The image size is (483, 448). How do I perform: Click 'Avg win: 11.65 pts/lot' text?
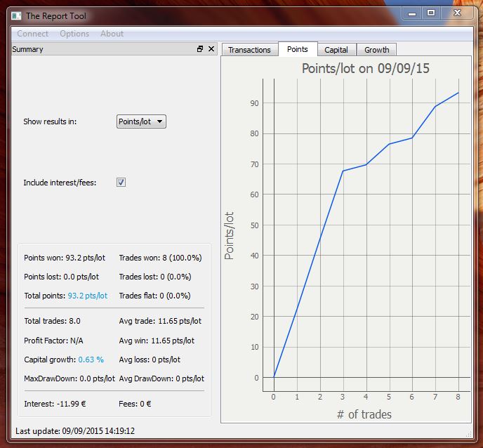tap(157, 341)
